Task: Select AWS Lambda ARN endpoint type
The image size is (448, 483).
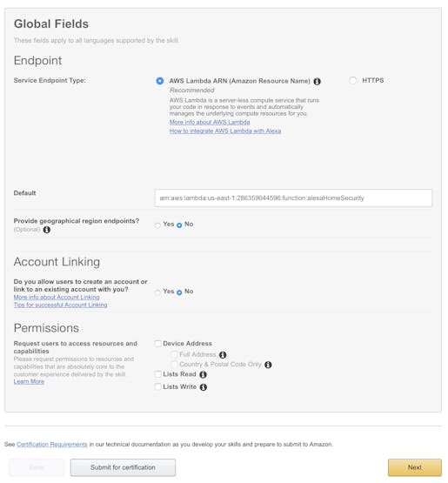Action: coord(160,81)
